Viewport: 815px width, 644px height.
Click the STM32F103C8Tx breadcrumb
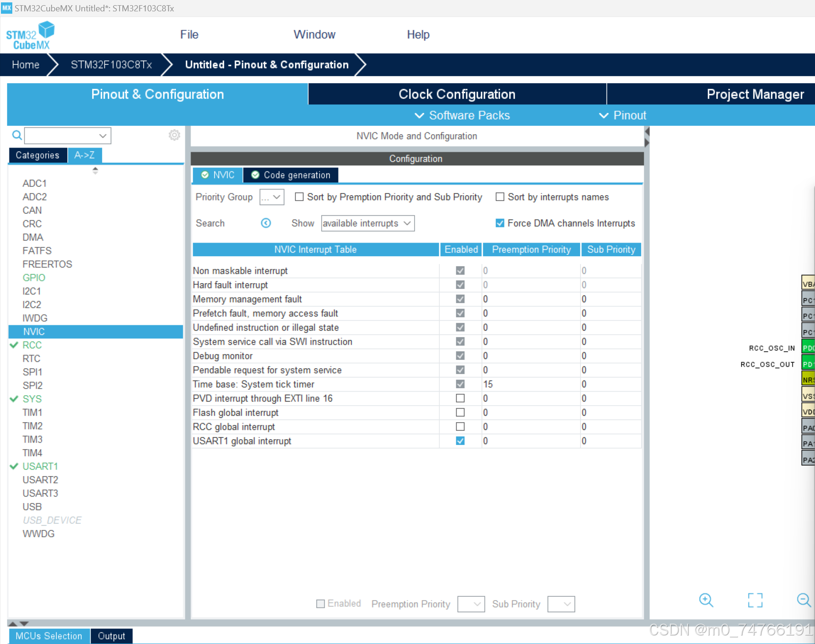pyautogui.click(x=111, y=65)
